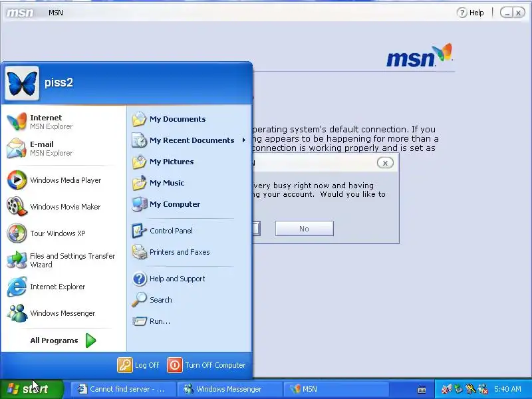The width and height of the screenshot is (532, 399).
Task: Click No in the MSN dialog
Action: [305, 229]
